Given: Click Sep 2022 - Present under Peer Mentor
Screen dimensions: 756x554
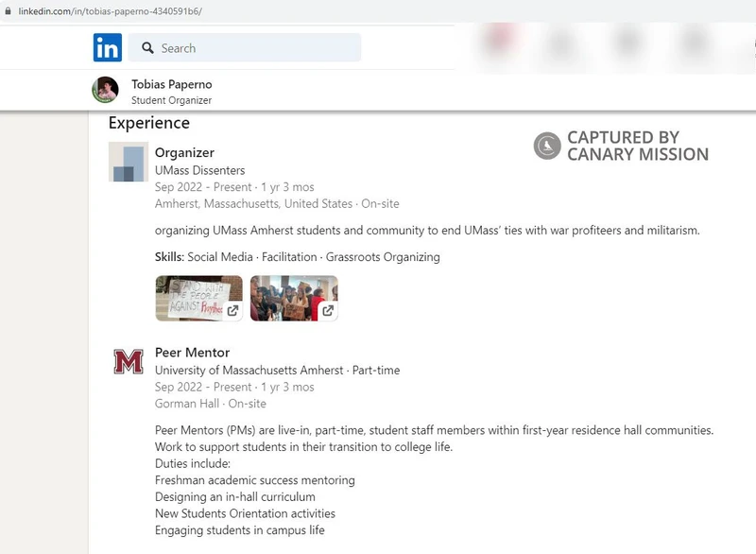Looking at the screenshot, I should click(x=203, y=388).
